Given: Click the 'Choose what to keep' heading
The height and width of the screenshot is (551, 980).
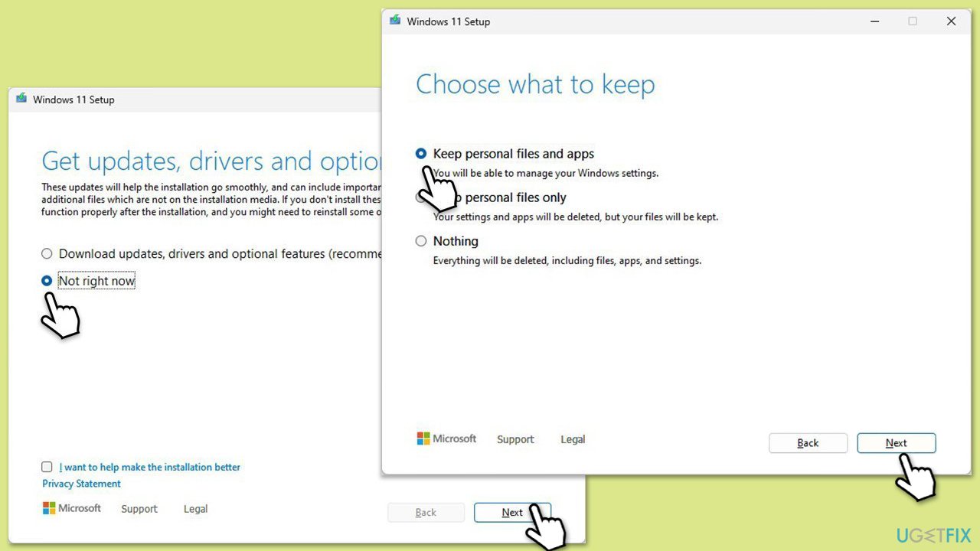Looking at the screenshot, I should click(x=535, y=84).
